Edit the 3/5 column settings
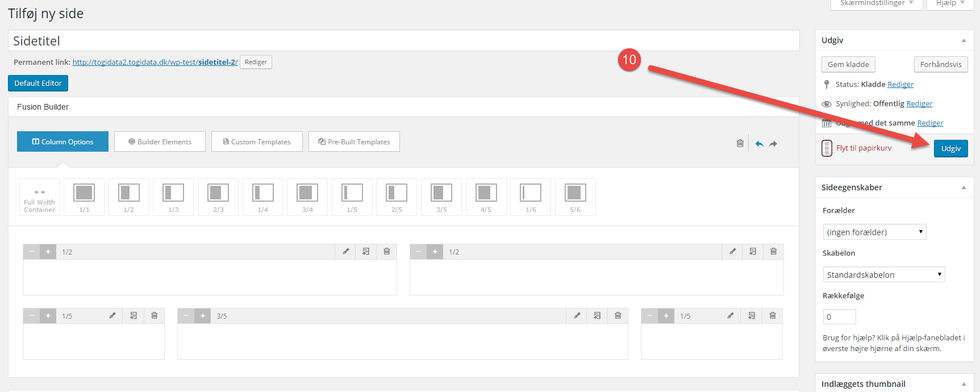980x392 pixels. (577, 315)
